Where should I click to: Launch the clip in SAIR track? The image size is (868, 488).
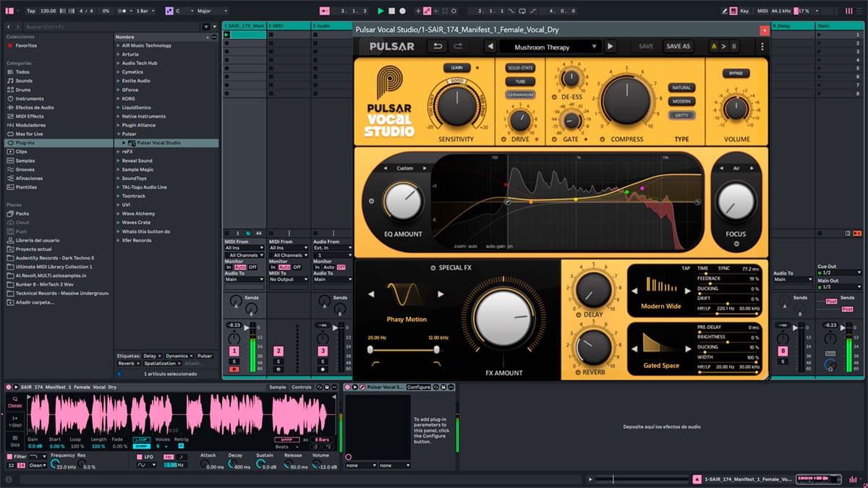pyautogui.click(x=227, y=35)
